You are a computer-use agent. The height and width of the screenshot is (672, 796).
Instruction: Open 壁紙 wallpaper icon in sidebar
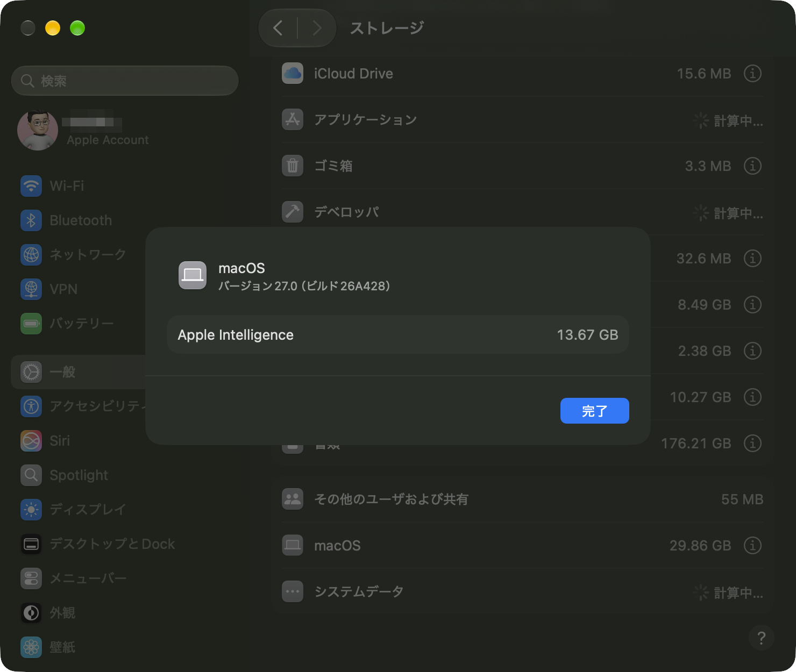pyautogui.click(x=31, y=647)
